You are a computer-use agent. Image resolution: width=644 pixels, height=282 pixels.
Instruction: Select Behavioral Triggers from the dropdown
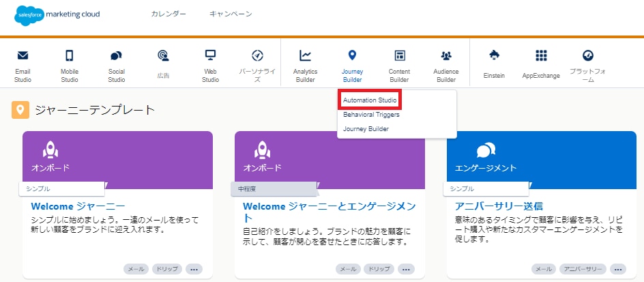tap(371, 115)
